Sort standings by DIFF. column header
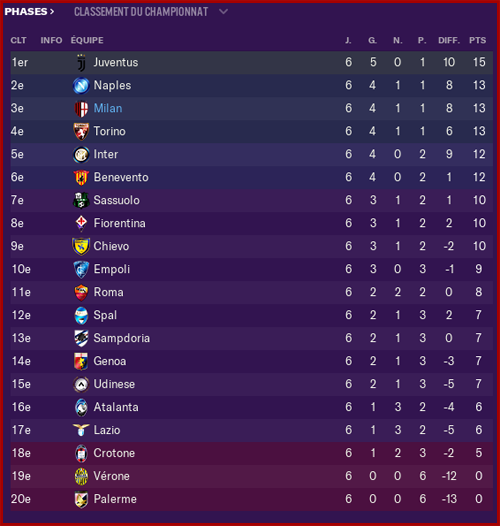The image size is (500, 526). point(449,41)
